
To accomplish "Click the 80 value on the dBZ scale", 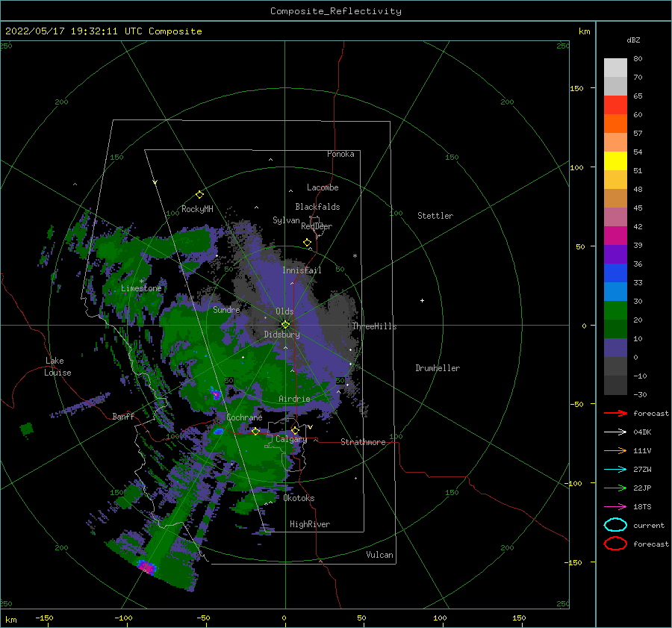I will [x=638, y=58].
